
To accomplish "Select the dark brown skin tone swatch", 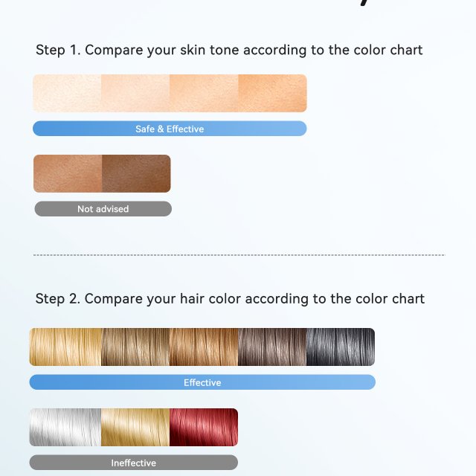I will (x=136, y=173).
